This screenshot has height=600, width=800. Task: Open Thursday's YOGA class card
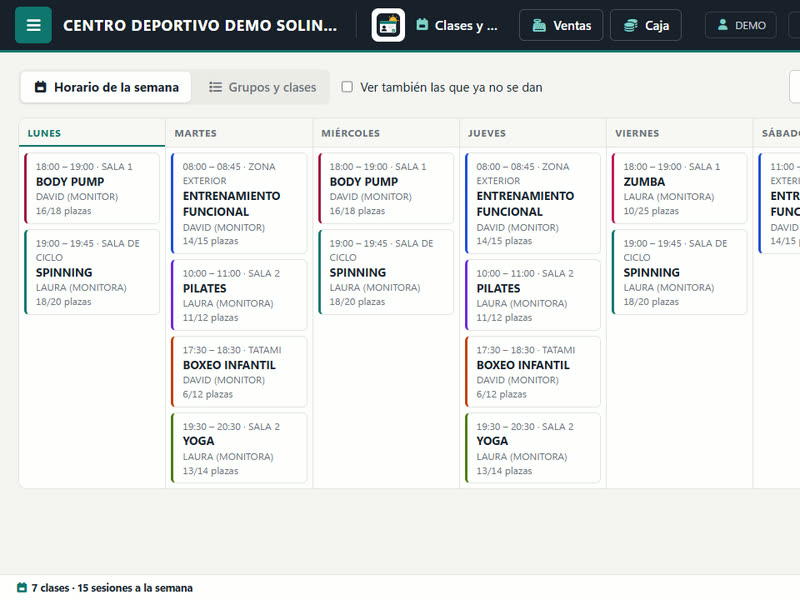[x=533, y=448]
